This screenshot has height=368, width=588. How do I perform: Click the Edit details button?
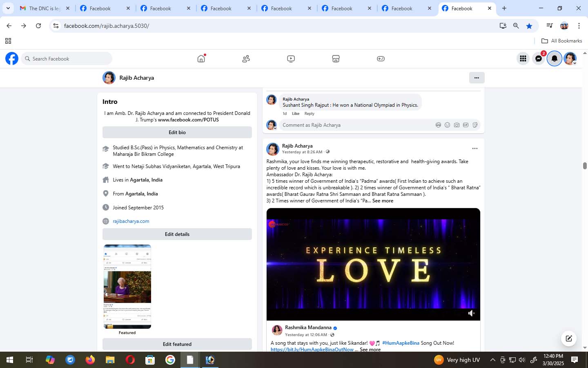click(x=177, y=234)
